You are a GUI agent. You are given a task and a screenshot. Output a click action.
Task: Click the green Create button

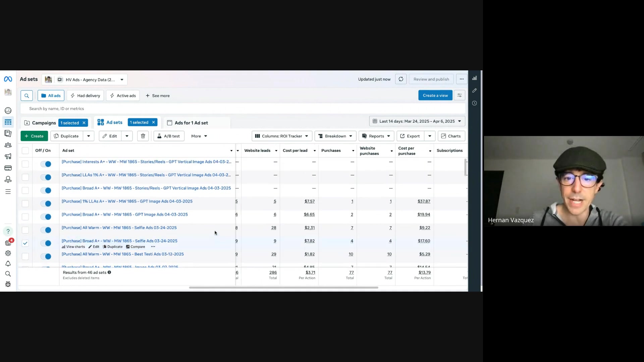[34, 136]
